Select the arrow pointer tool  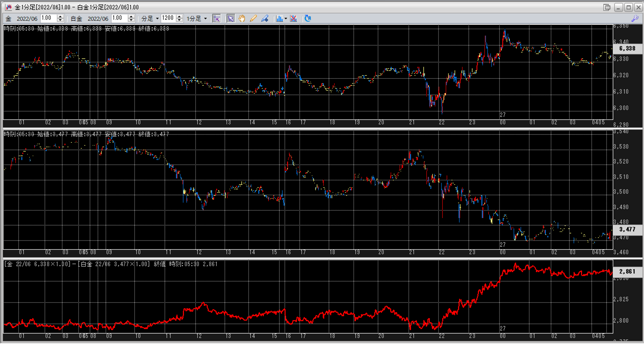[231, 18]
